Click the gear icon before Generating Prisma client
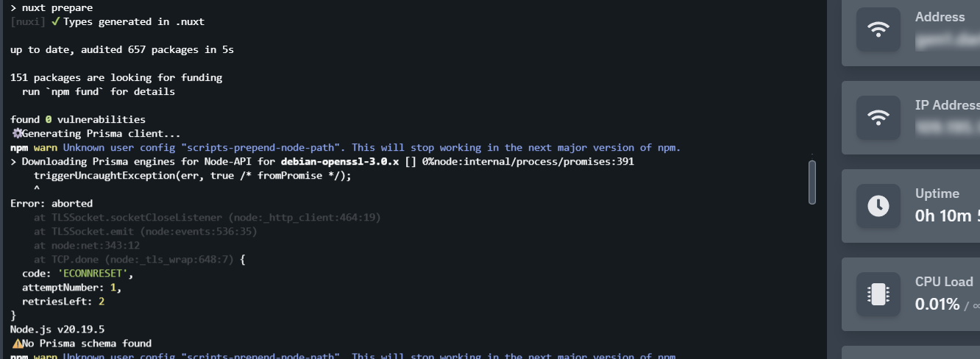The height and width of the screenshot is (359, 980). pos(16,134)
